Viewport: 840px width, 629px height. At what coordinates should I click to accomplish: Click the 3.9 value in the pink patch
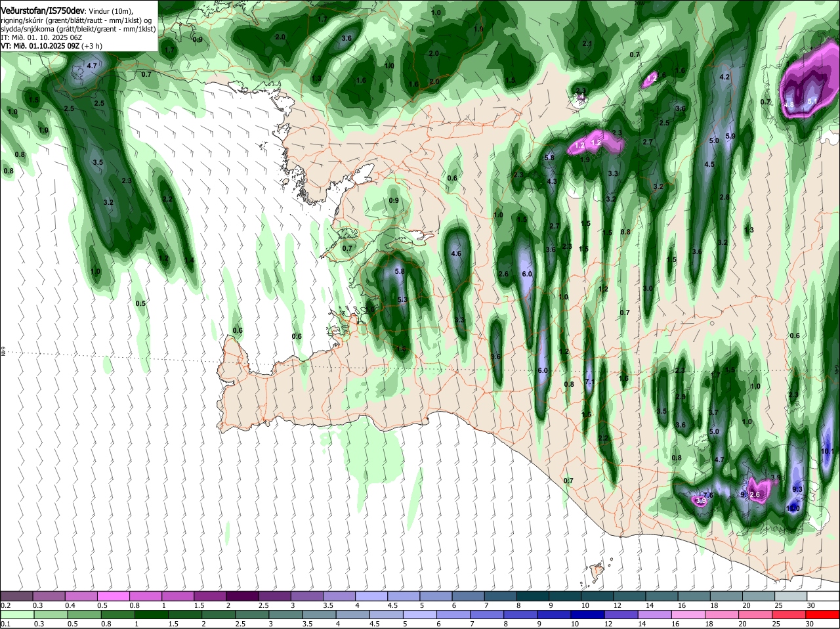(x=700, y=501)
